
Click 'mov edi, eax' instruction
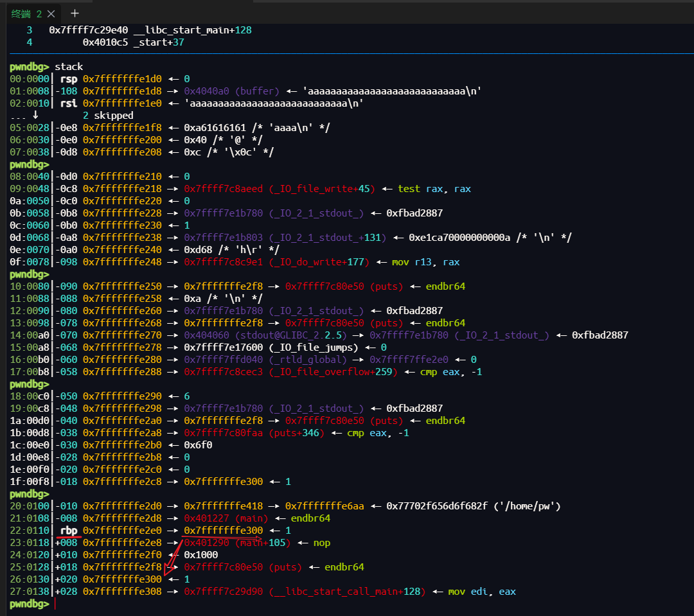point(481,592)
